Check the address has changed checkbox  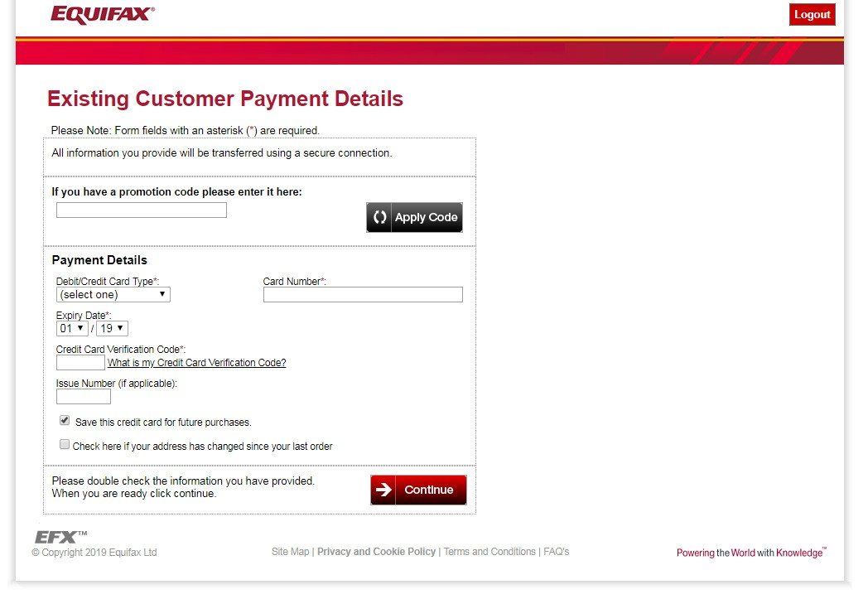click(65, 445)
